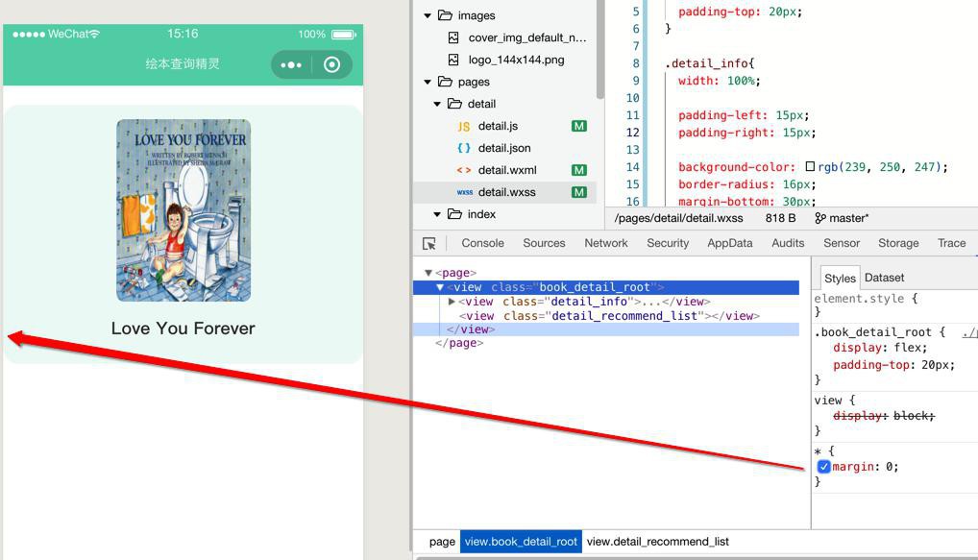This screenshot has height=560, width=978.
Task: Click the display: flex style value
Action: pos(910,348)
